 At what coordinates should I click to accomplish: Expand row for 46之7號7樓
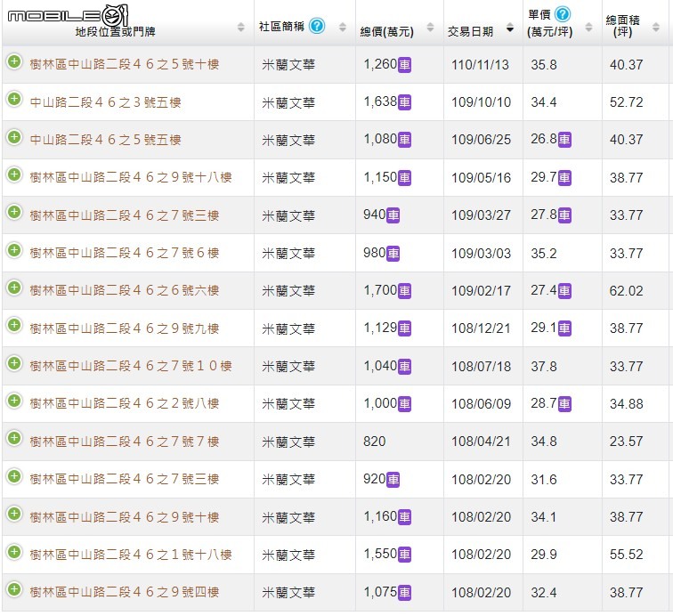[x=14, y=438]
